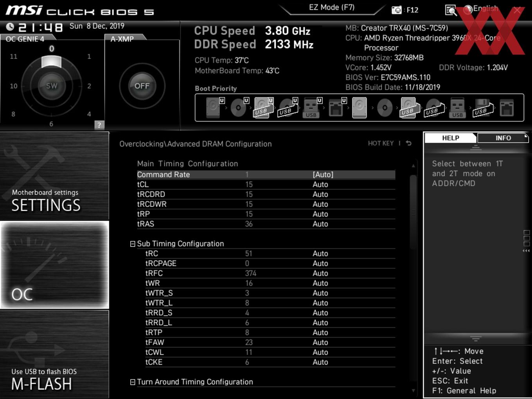Select the legacy USB key boot icon
532x399 pixels.
click(457, 108)
